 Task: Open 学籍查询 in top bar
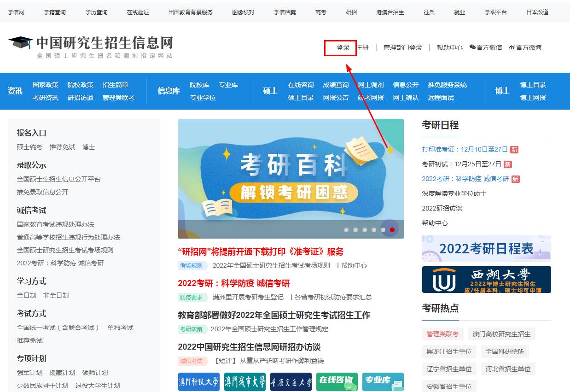55,12
